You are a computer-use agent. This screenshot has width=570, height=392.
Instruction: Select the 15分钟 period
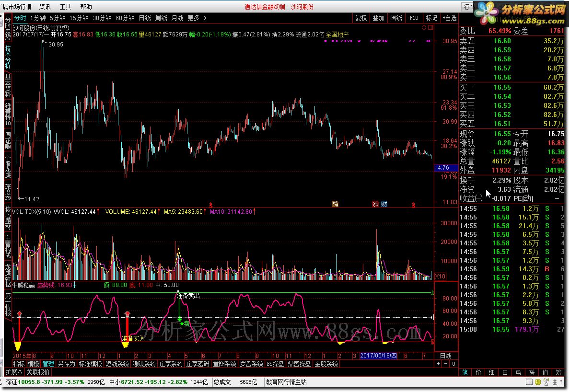[x=79, y=18]
